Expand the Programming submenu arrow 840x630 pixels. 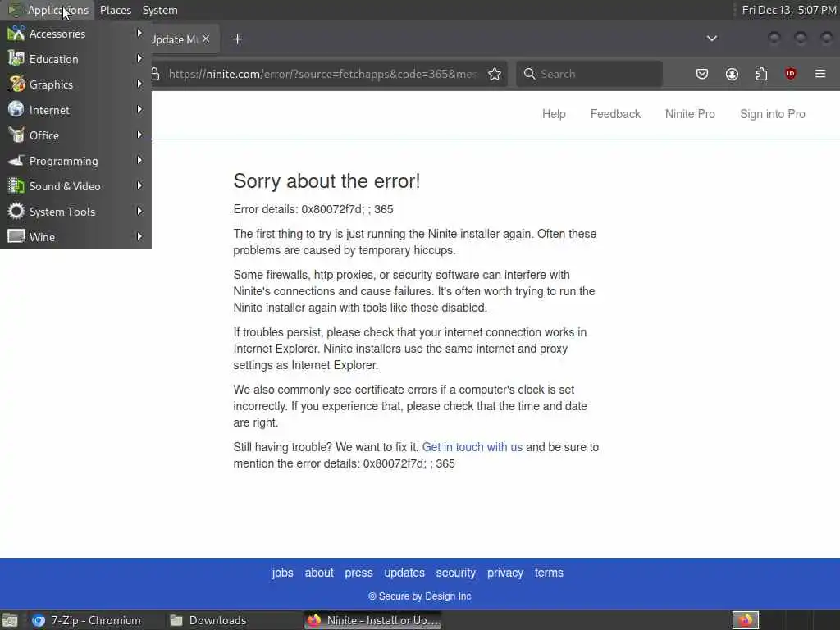tap(139, 160)
